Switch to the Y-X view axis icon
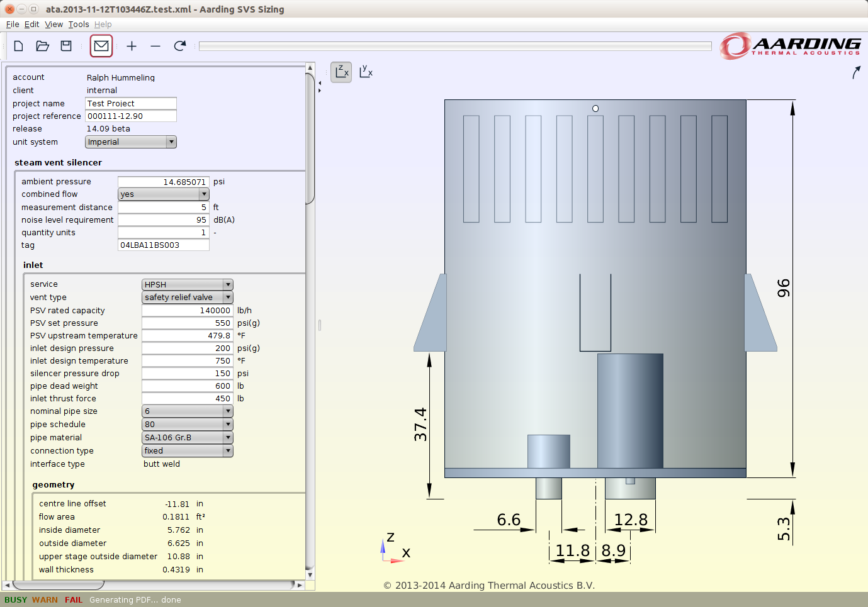The width and height of the screenshot is (868, 607). tap(366, 72)
